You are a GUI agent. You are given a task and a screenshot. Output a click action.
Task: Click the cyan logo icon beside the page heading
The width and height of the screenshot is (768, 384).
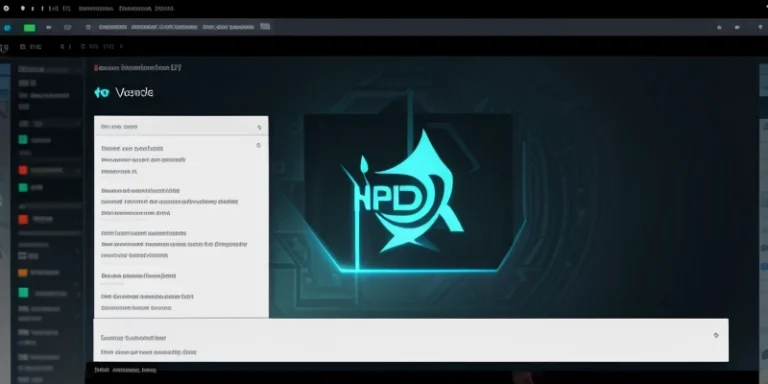[x=101, y=92]
